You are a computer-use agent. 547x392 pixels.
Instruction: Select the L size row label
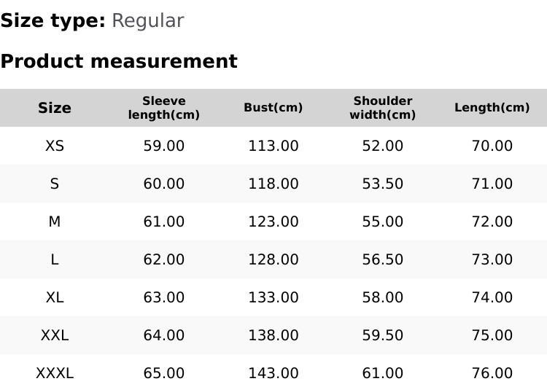(x=55, y=259)
